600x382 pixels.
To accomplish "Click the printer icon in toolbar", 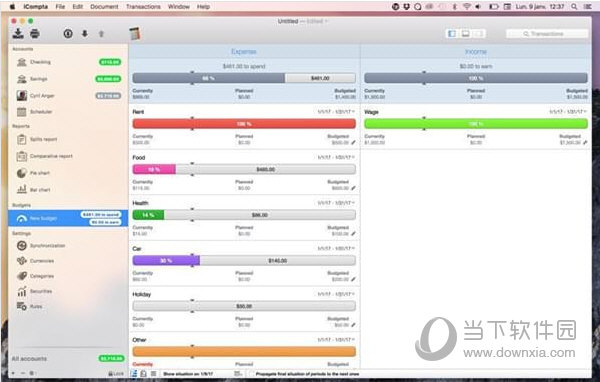I will click(35, 34).
